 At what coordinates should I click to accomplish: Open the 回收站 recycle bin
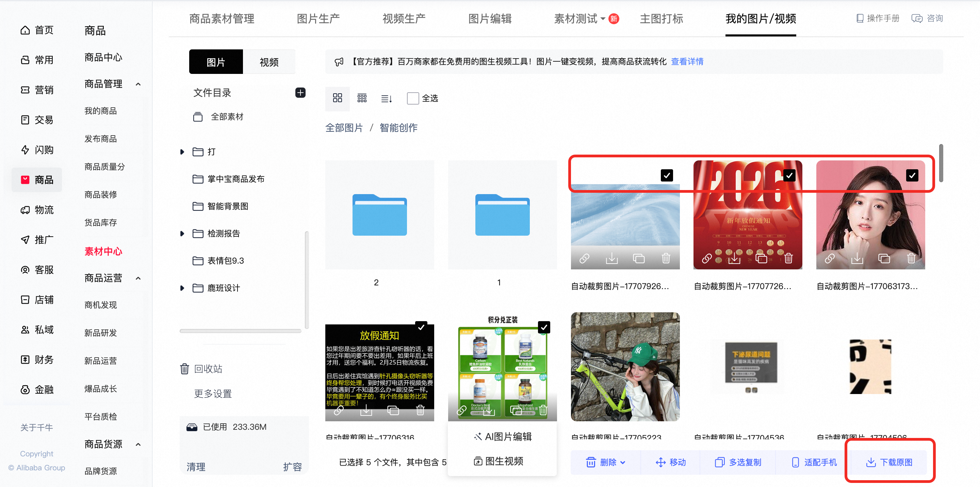point(201,368)
